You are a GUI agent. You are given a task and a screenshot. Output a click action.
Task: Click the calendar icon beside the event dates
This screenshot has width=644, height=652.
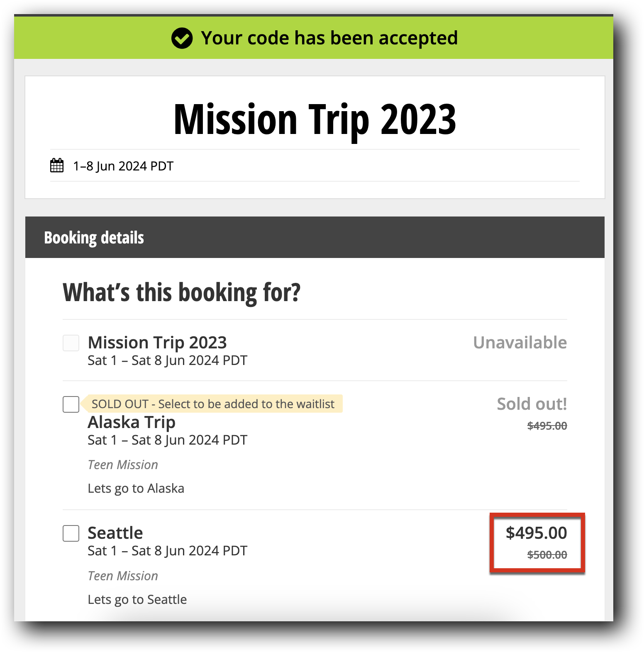tap(57, 165)
